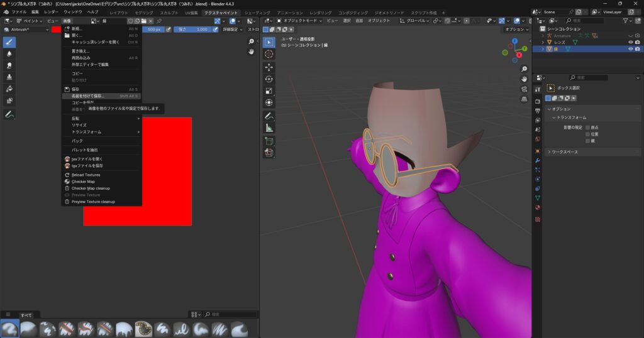Open the Modifiers wrench tab in Properties

point(538,160)
